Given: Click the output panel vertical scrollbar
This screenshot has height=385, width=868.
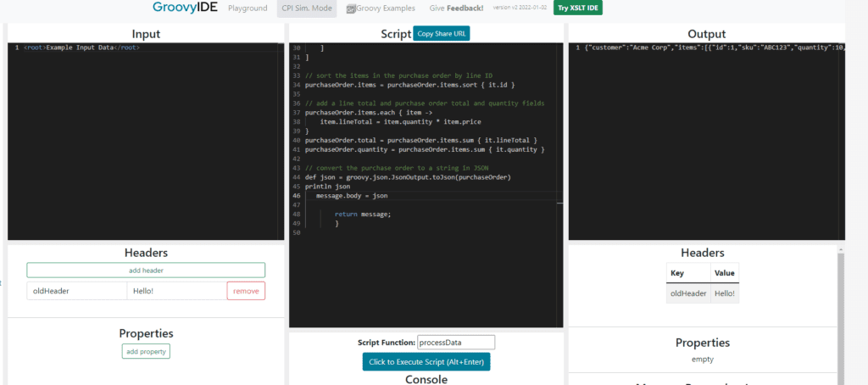Looking at the screenshot, I should [x=841, y=315].
